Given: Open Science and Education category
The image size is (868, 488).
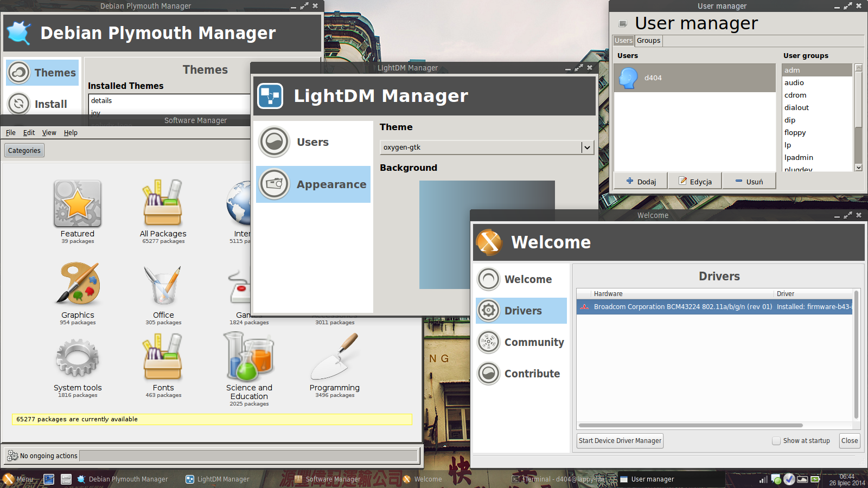Looking at the screenshot, I should click(249, 369).
